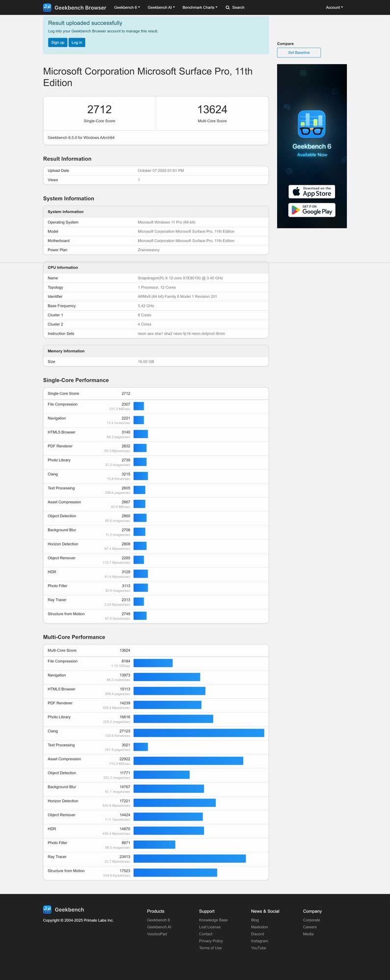Screen dimensions: 390x980
Task: Click the Log in button
Action: click(77, 43)
